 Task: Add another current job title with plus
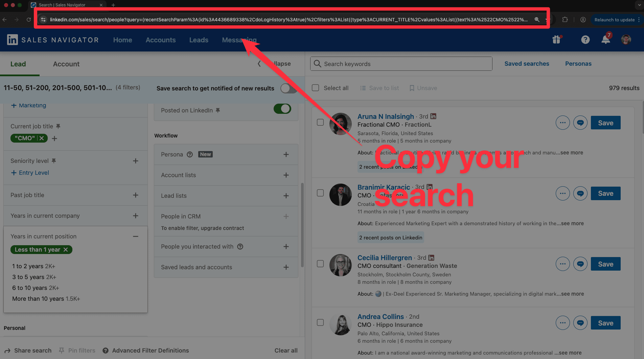tap(54, 138)
